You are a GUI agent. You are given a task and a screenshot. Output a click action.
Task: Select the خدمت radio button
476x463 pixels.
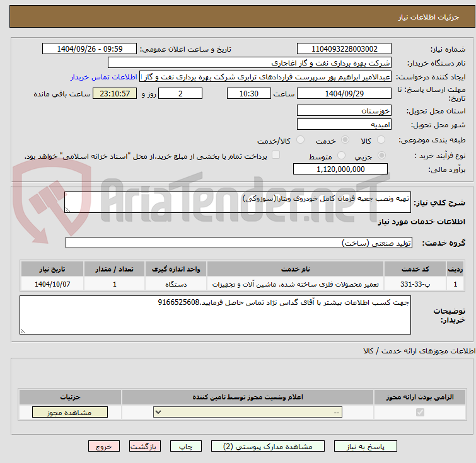pos(345,140)
